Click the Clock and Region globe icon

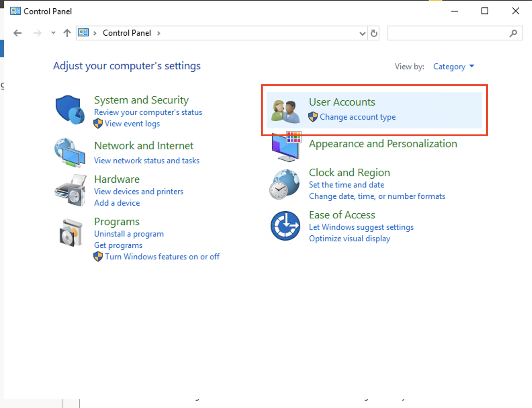click(284, 184)
